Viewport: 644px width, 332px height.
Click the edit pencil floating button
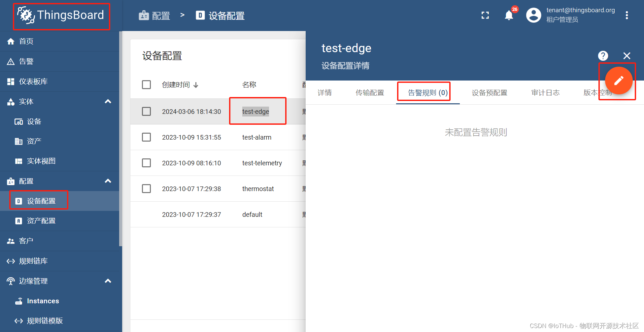[619, 80]
